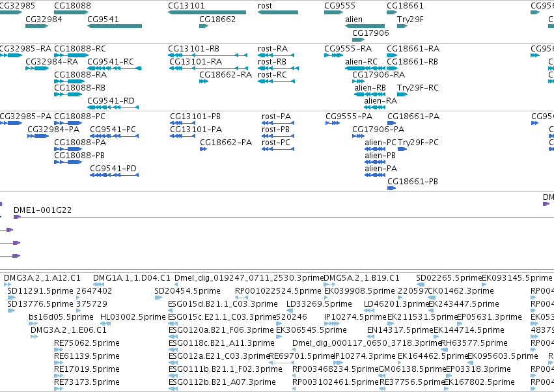Click EST RH63577.5prime

click(474, 343)
